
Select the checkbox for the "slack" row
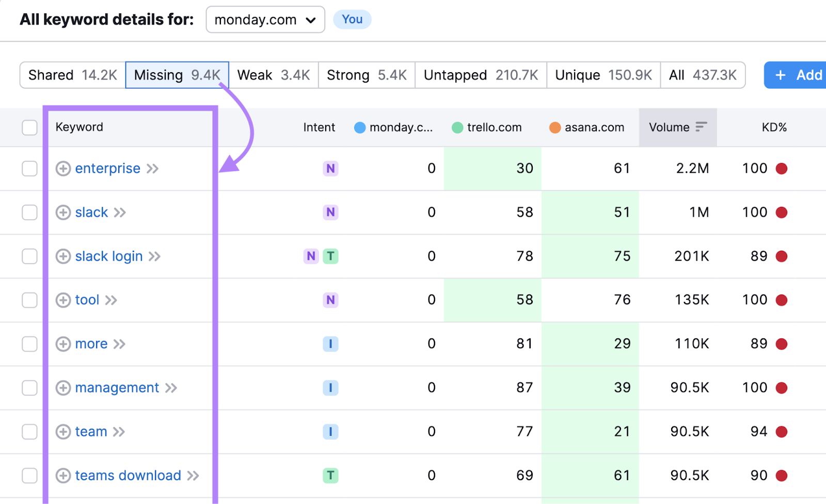29,212
